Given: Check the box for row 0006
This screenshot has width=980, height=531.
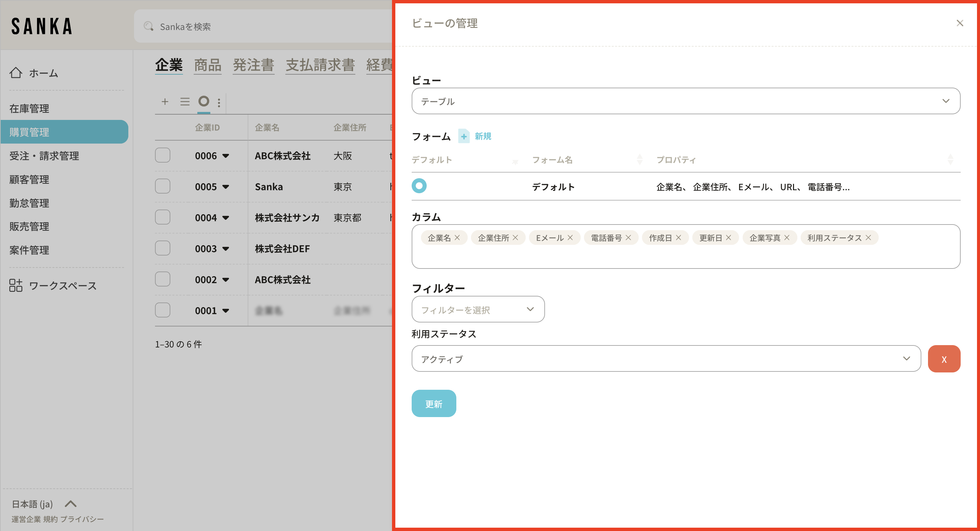Looking at the screenshot, I should point(162,155).
